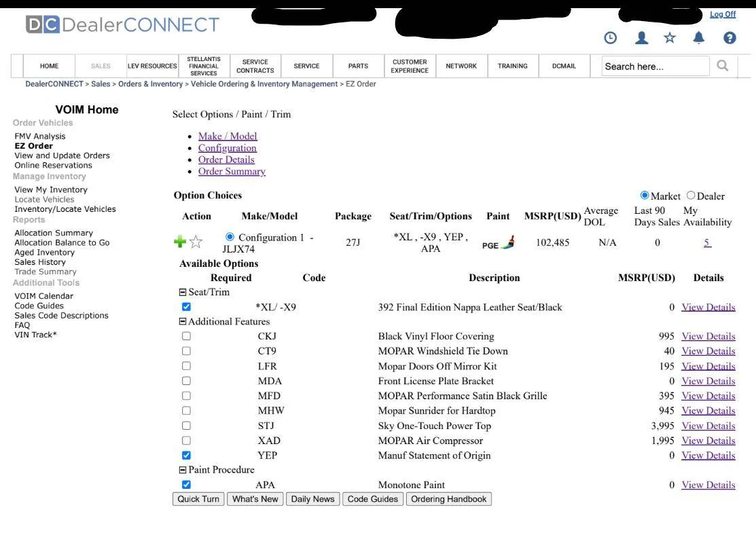
Task: Open the NETWORK menu item
Action: tap(461, 66)
